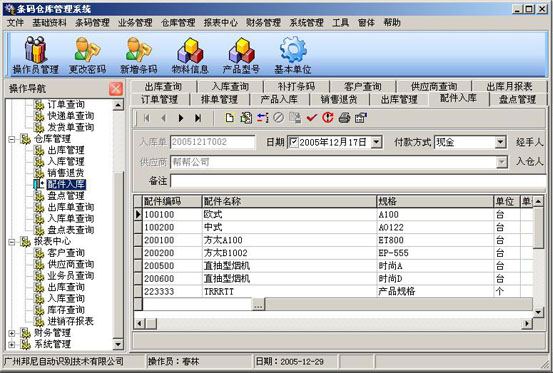Open 操作员管理 from the top toolbar

(35, 55)
